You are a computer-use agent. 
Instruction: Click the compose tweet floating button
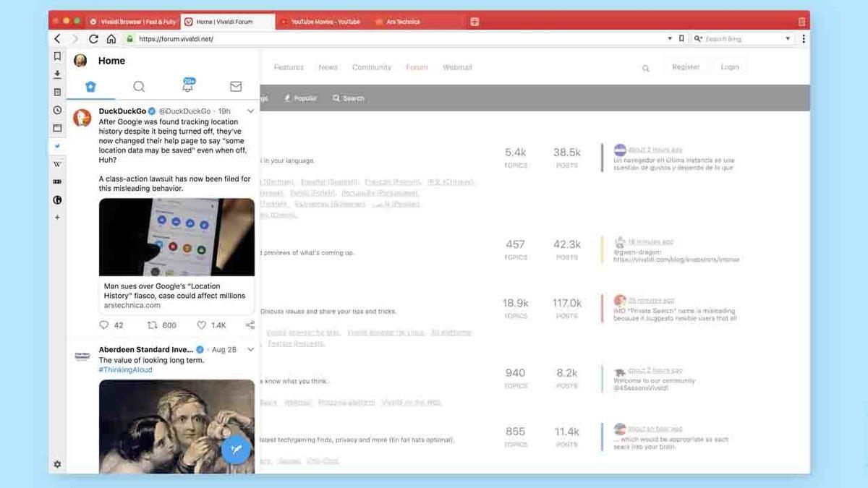pos(236,449)
